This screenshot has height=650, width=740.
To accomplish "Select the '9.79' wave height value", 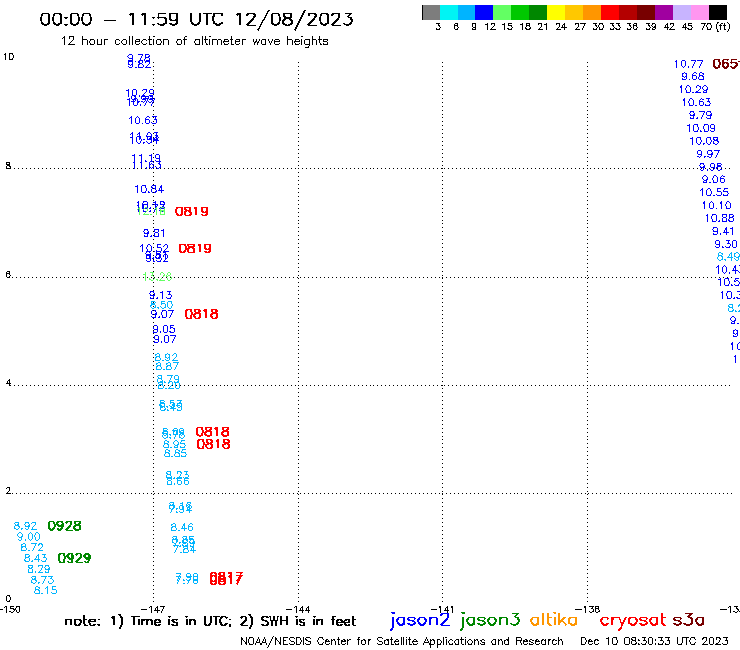I will [700, 115].
